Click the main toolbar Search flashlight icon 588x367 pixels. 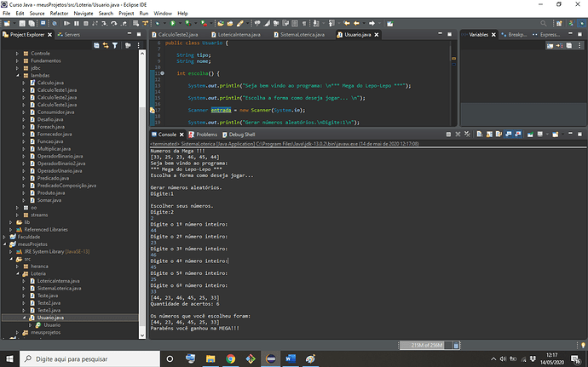point(239,24)
